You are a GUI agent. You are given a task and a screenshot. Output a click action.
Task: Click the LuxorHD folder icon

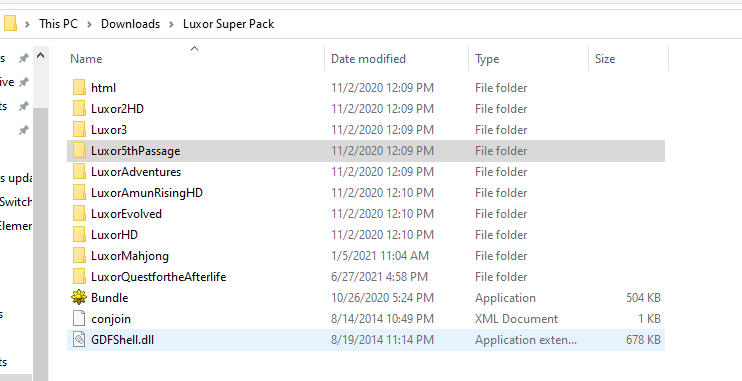(x=79, y=235)
